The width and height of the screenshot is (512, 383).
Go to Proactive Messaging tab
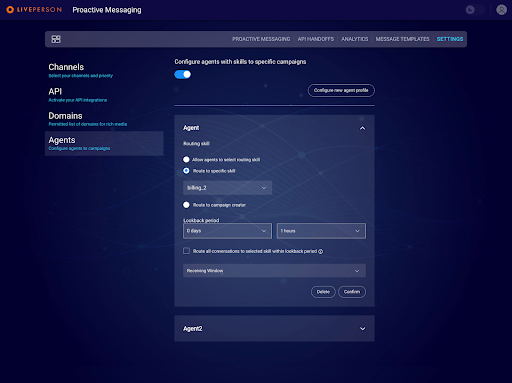261,39
